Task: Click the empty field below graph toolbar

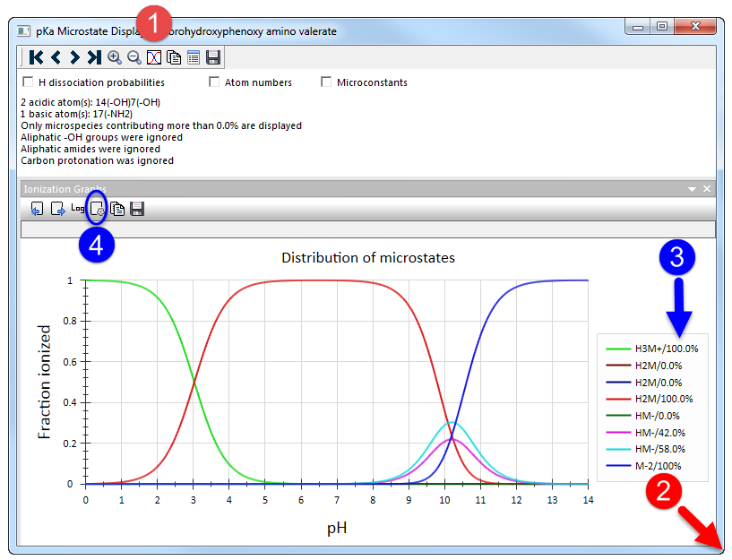Action: (368, 229)
